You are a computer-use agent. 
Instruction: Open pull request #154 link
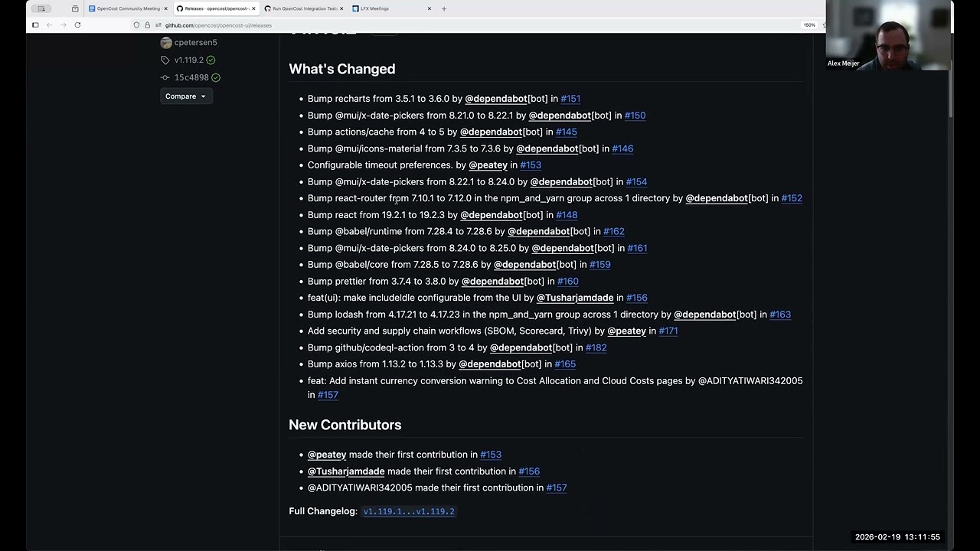click(x=636, y=182)
